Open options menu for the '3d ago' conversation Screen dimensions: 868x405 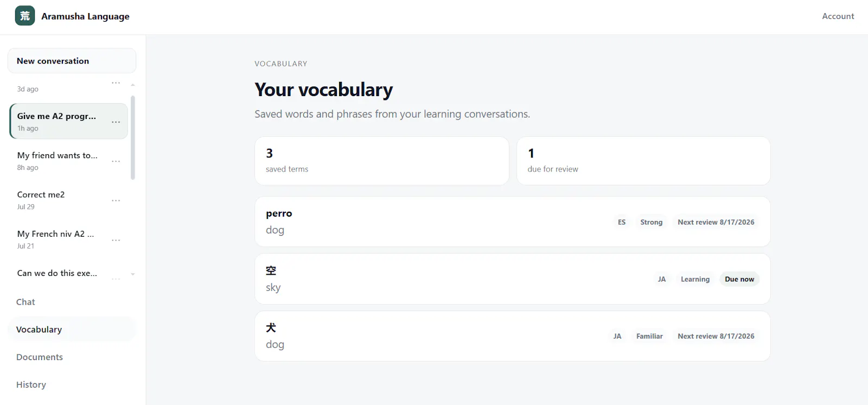pyautogui.click(x=116, y=83)
